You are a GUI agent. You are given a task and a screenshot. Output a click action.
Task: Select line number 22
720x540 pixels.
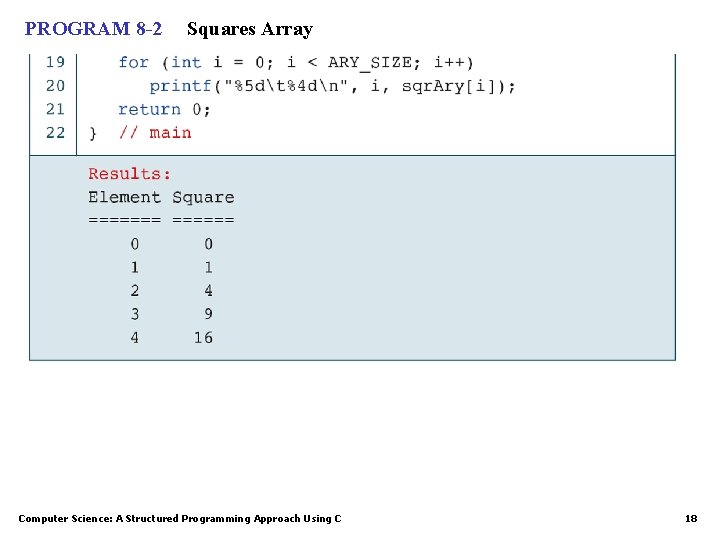[x=55, y=133]
